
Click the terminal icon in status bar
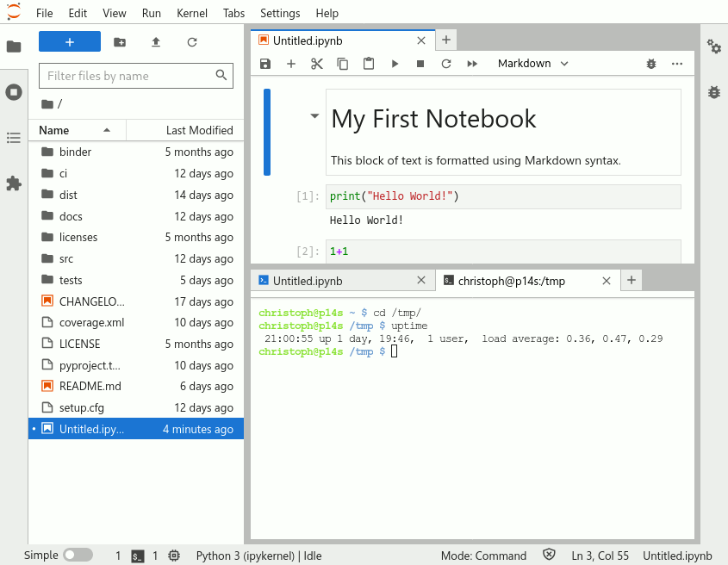138,556
